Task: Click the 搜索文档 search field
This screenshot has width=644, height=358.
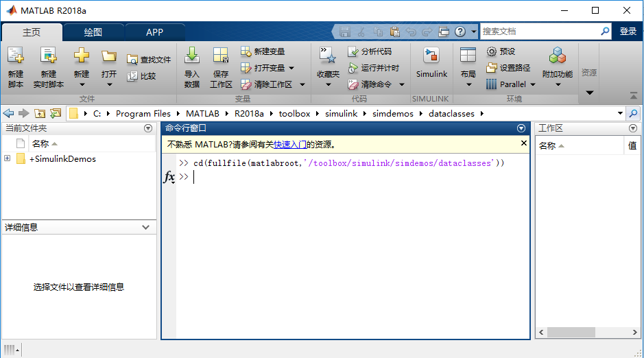Action: (540, 31)
